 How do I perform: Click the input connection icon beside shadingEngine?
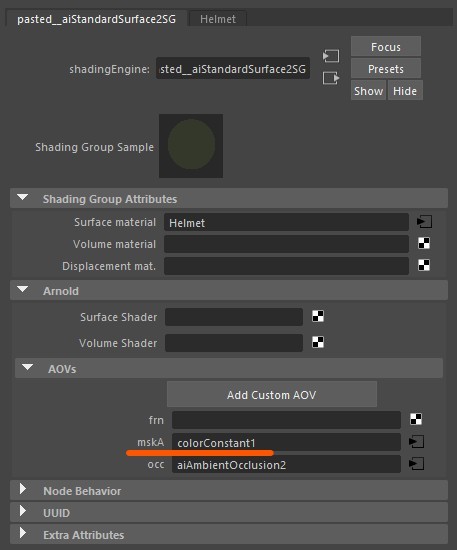pos(331,56)
